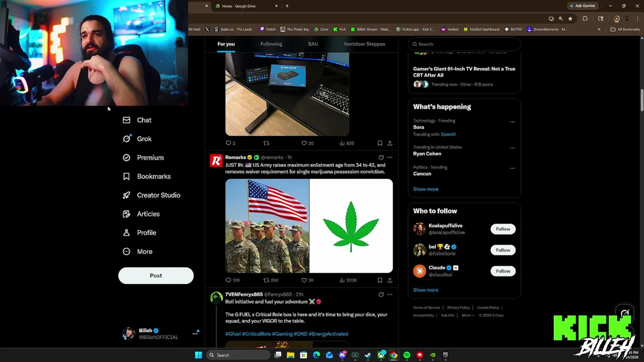Open the Twitch bookmark
The height and width of the screenshot is (362, 644).
[x=267, y=29]
